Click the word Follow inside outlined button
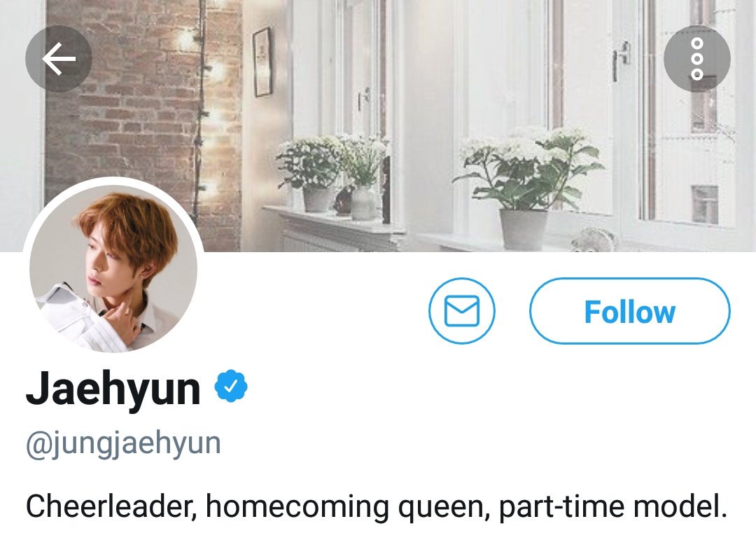 [x=630, y=312]
